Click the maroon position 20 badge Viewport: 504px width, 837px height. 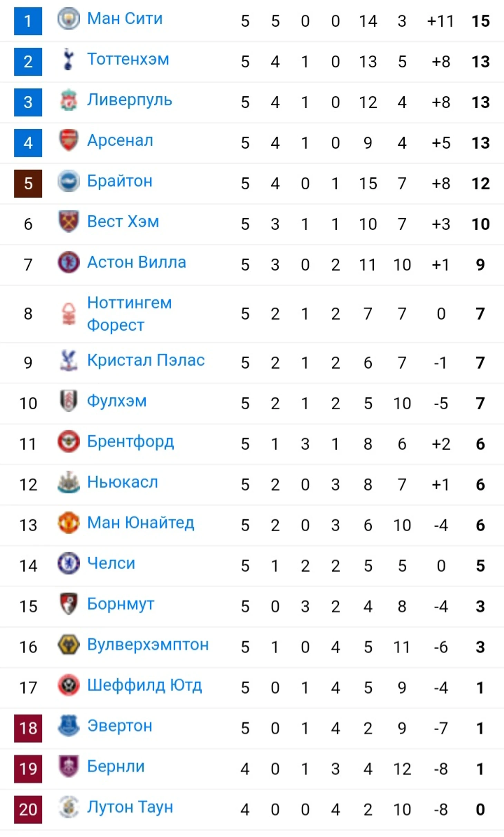pos(28,810)
